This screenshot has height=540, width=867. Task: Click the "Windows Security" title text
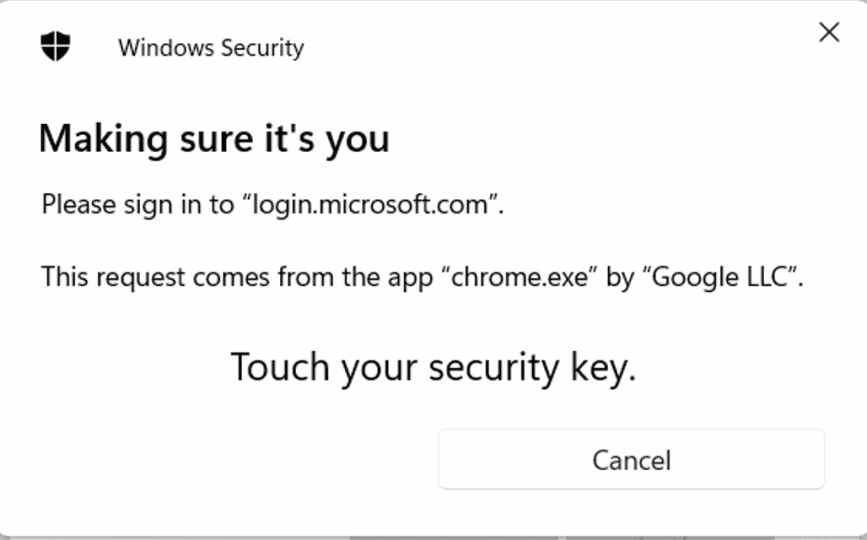point(210,48)
